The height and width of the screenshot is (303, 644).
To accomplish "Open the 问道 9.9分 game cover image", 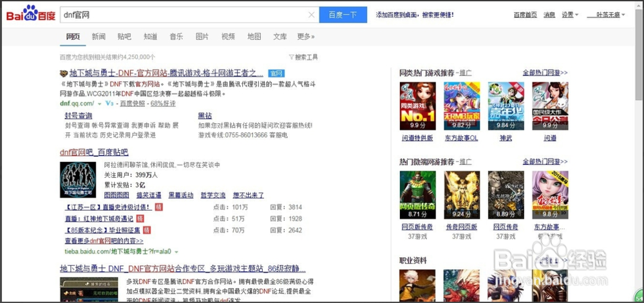I will pos(551,106).
